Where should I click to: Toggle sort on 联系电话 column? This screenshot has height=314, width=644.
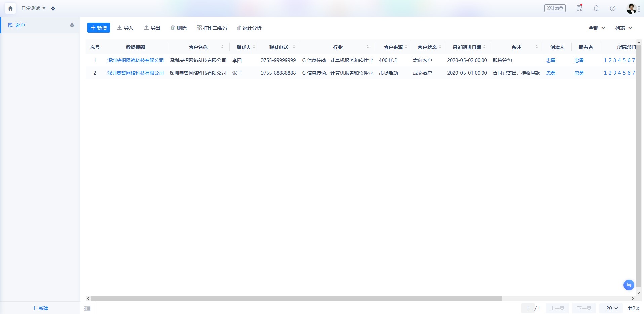click(294, 47)
